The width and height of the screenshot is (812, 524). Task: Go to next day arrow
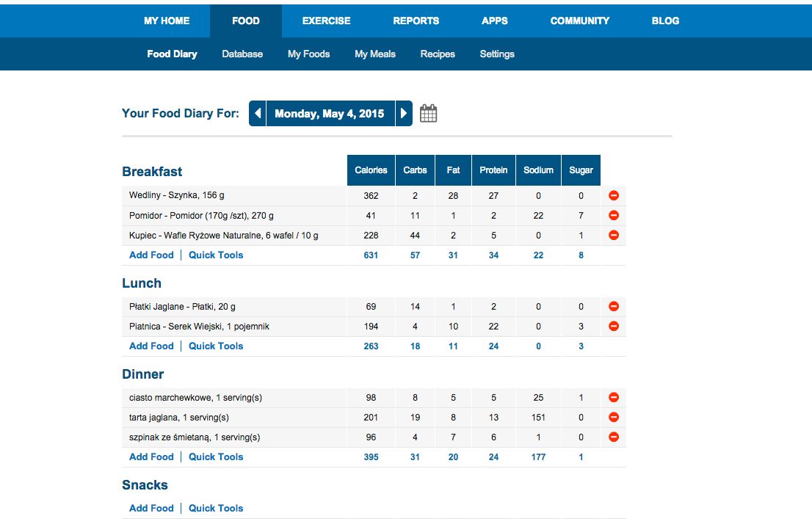(404, 114)
